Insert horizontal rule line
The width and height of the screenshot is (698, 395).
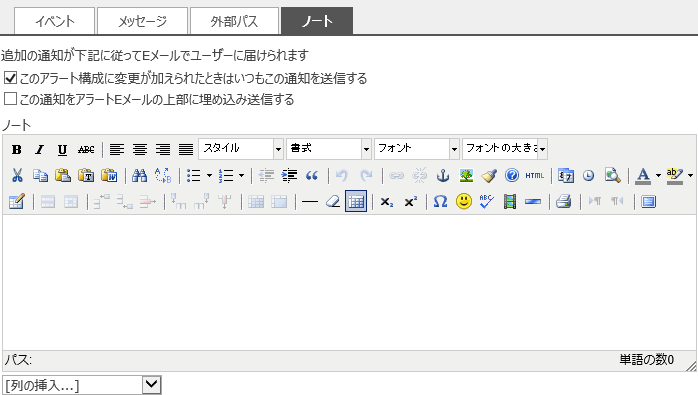point(310,202)
